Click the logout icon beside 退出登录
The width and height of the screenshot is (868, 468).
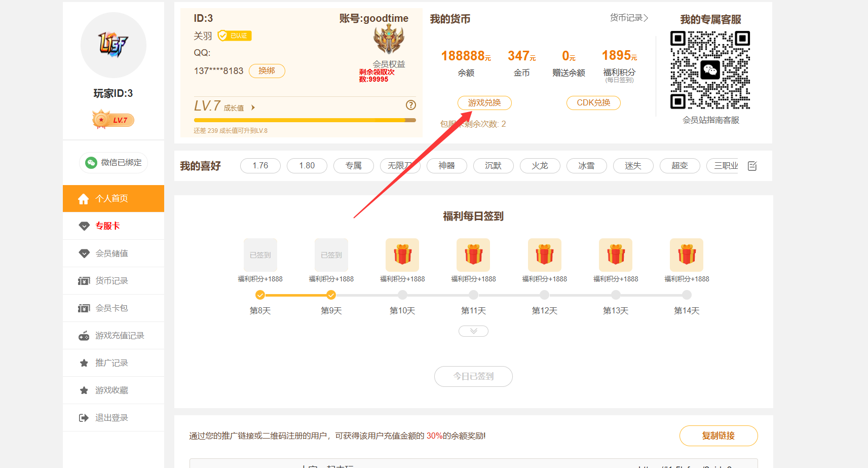click(x=84, y=418)
